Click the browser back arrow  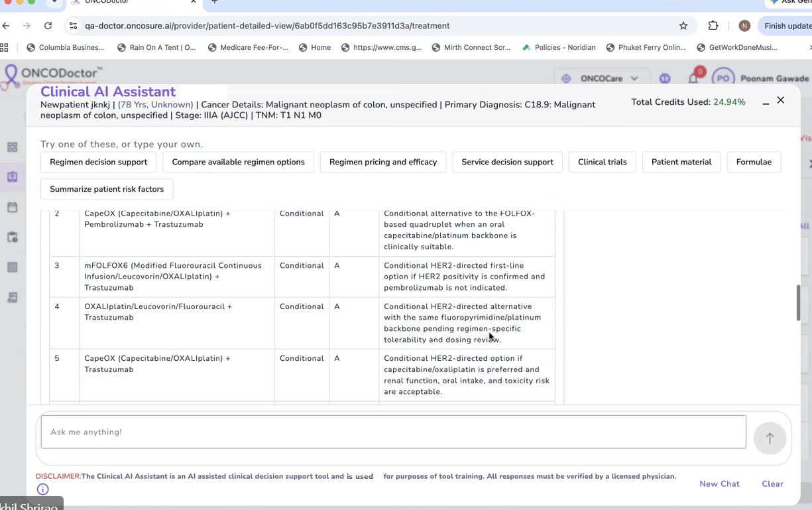(x=6, y=26)
